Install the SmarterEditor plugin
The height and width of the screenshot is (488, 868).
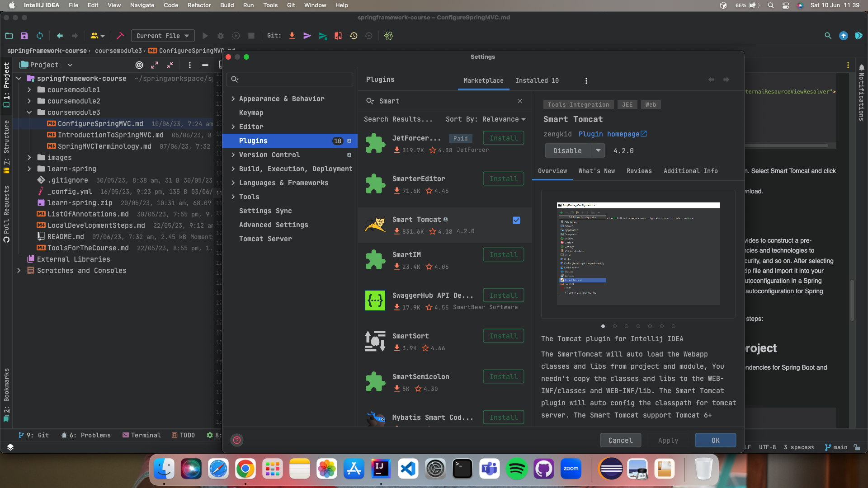pyautogui.click(x=504, y=179)
